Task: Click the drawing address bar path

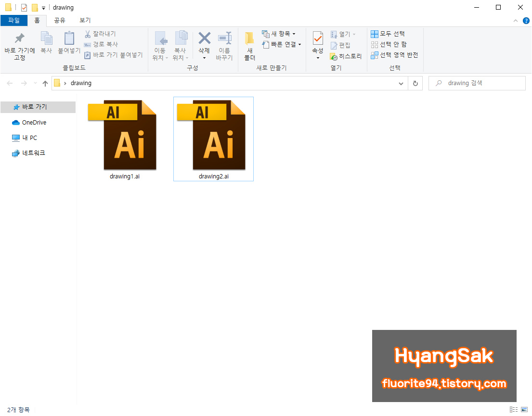Action: pos(81,83)
